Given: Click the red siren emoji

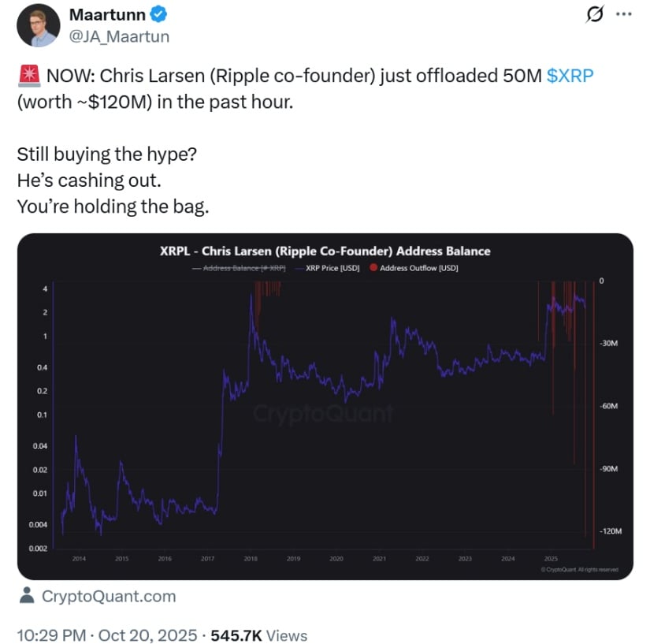Looking at the screenshot, I should (x=26, y=77).
